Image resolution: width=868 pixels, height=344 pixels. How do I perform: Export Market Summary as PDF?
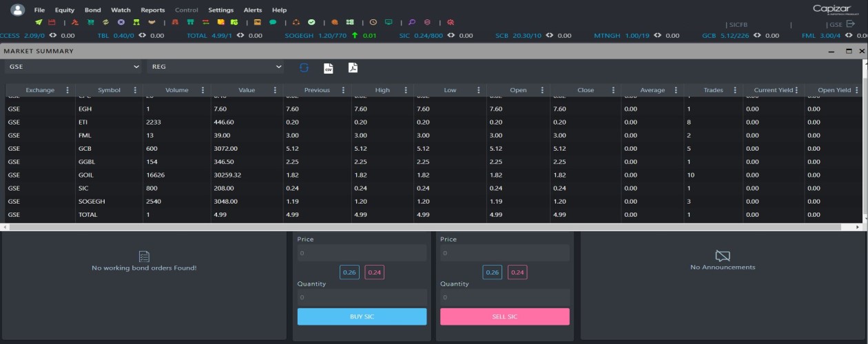tap(352, 67)
